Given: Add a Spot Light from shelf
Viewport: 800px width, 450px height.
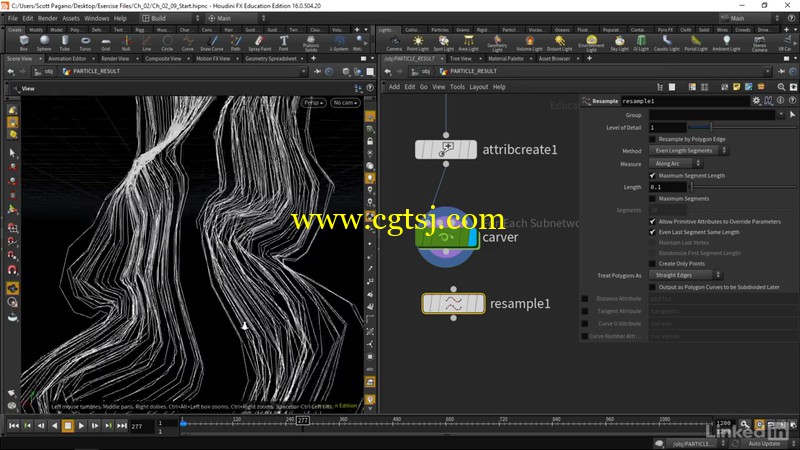Looking at the screenshot, I should (x=443, y=43).
